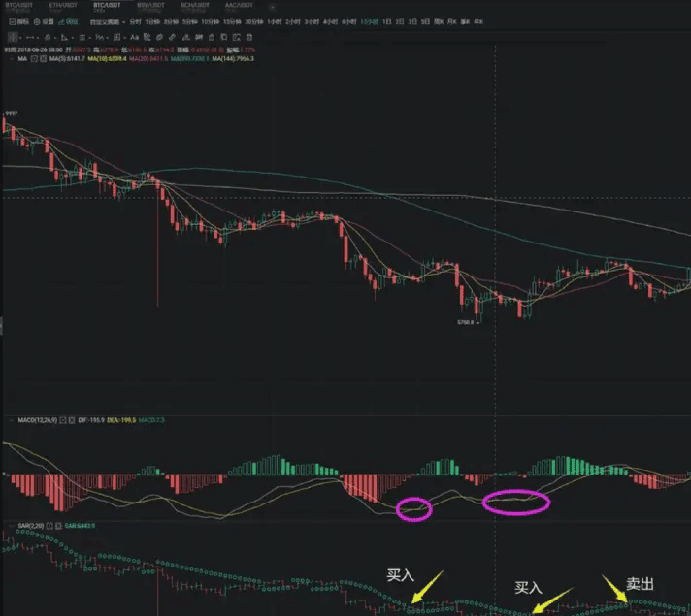The width and height of the screenshot is (691, 616).
Task: Select the crosshair cursor tool
Action: (x=13, y=38)
